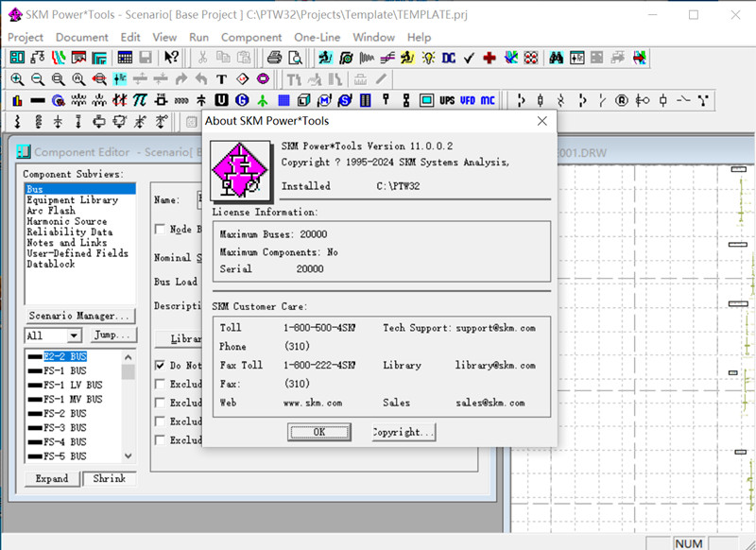Open the Component menu

point(251,37)
